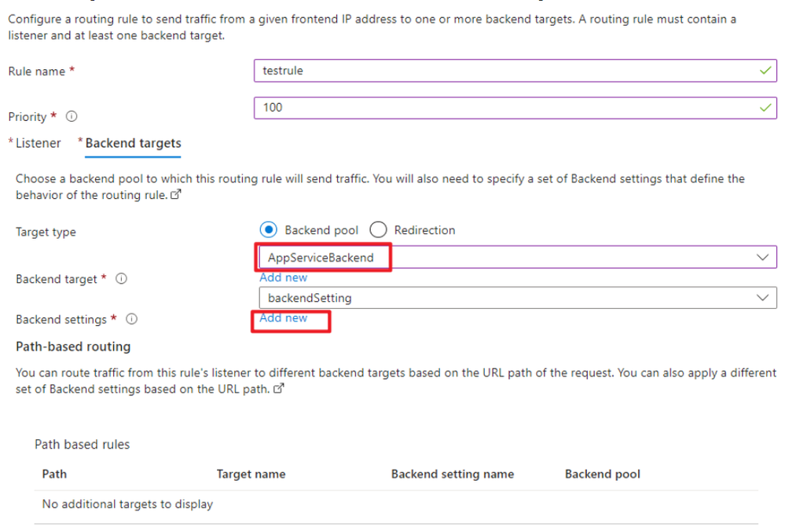785x532 pixels.
Task: Click Add new under Backend target
Action: pyautogui.click(x=283, y=277)
